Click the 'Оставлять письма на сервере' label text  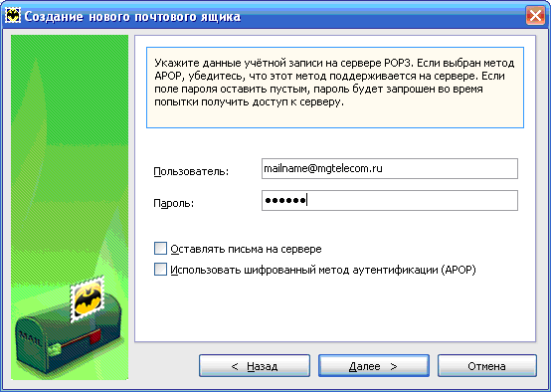click(246, 249)
